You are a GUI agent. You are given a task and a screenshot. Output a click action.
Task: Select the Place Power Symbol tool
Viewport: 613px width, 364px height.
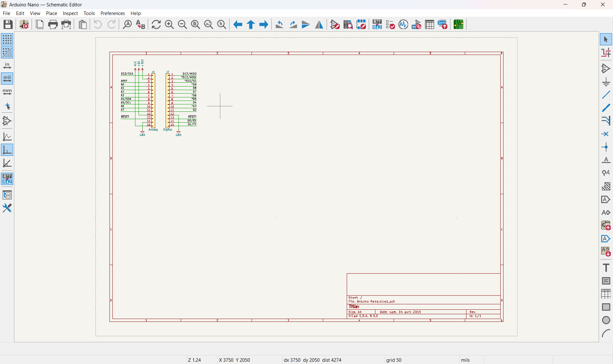[606, 82]
